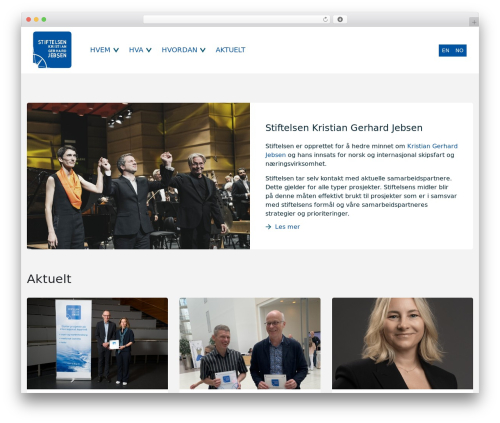The width and height of the screenshot is (500, 423).
Task: Open the HVORDAN menu label
Action: pyautogui.click(x=179, y=50)
